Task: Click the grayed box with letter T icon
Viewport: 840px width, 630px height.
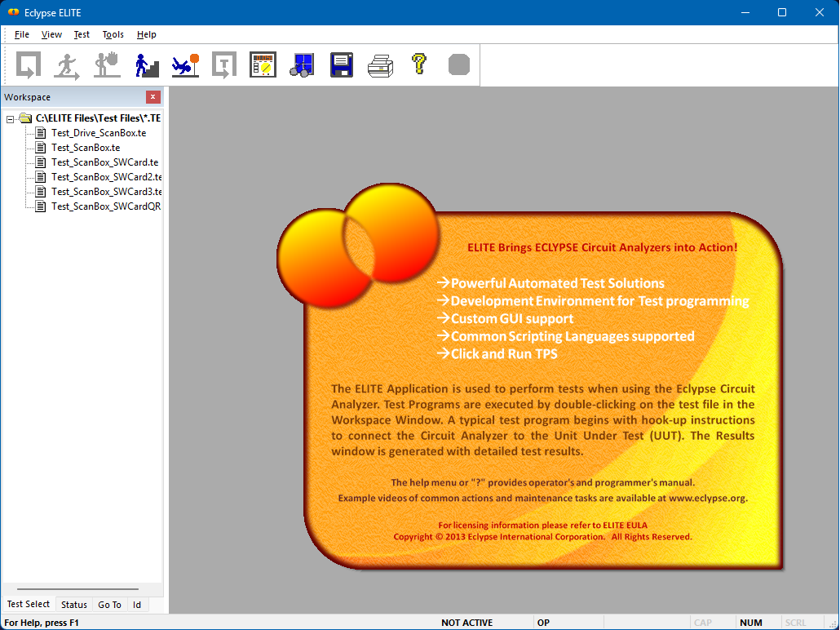Action: coord(224,65)
